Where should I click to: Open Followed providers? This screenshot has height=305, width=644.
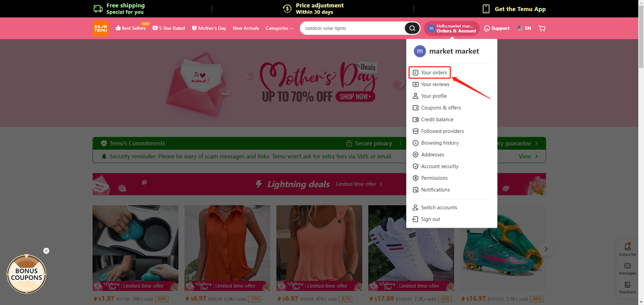[x=438, y=131]
